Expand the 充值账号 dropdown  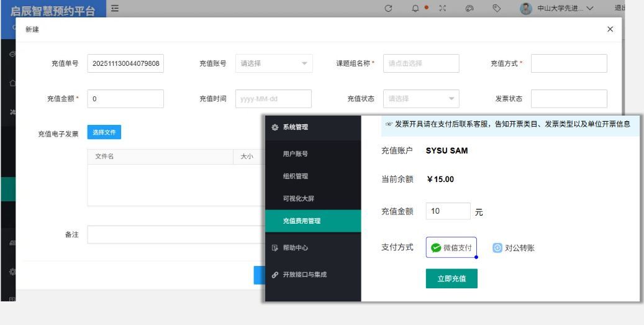pos(274,63)
